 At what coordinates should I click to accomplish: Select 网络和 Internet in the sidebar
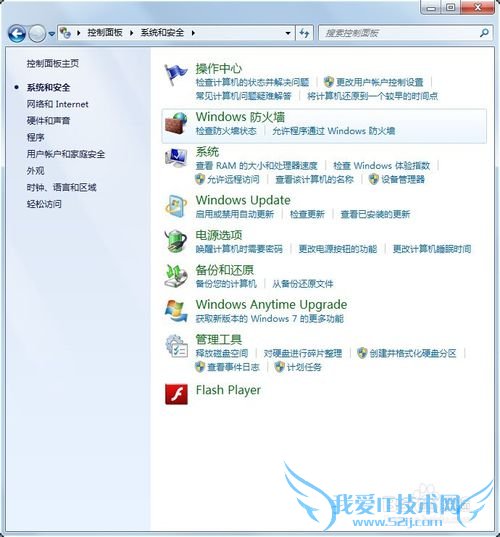point(58,104)
